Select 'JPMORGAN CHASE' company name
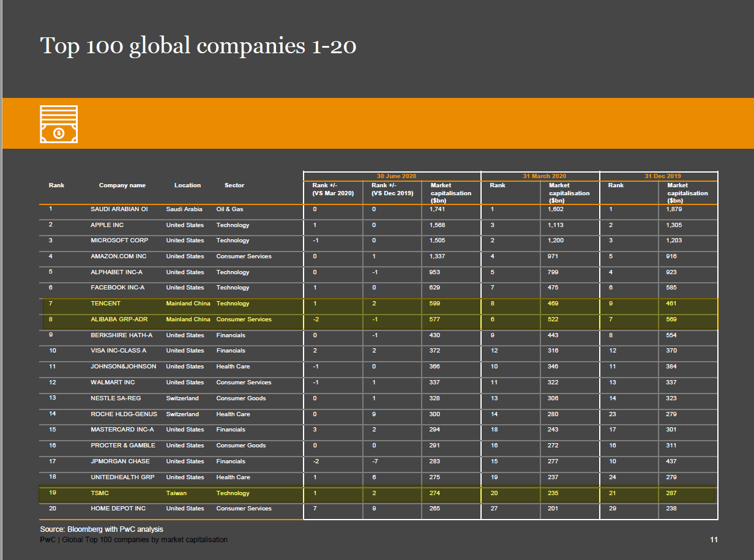The height and width of the screenshot is (560, 754). 120,461
